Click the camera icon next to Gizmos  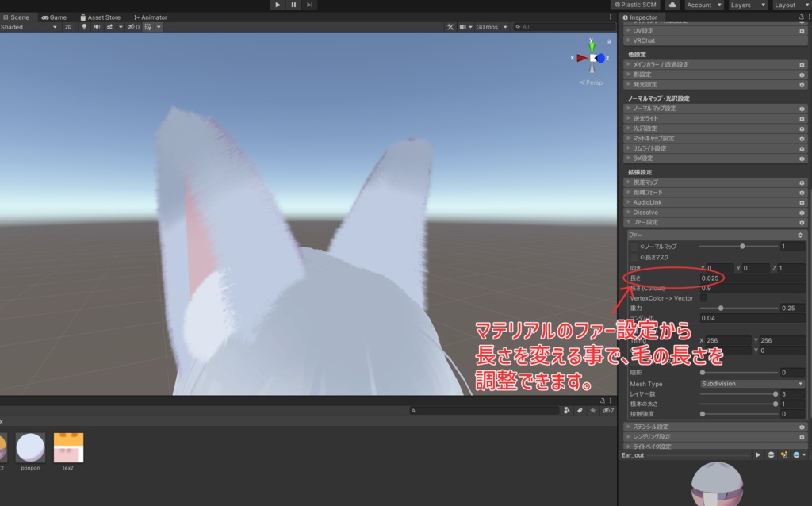tap(462, 26)
